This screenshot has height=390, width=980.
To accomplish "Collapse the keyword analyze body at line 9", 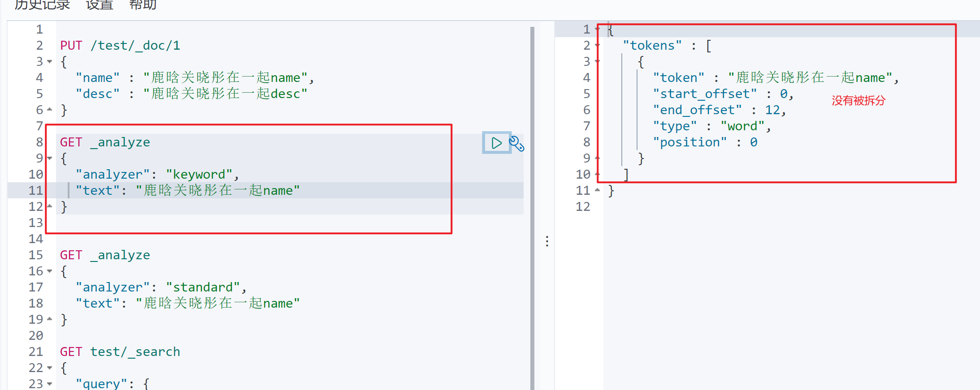I will coord(50,158).
